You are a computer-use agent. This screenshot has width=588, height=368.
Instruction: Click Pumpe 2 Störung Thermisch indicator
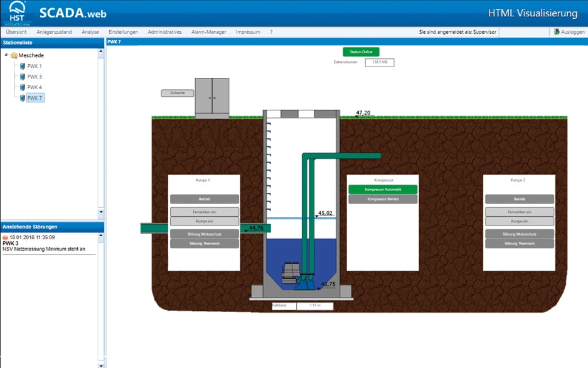pos(520,244)
